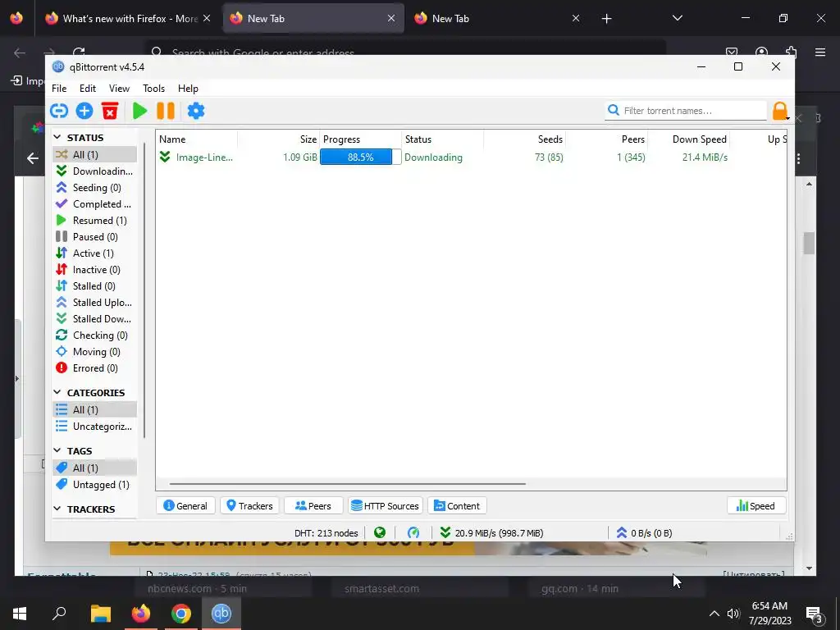This screenshot has width=840, height=630.
Task: Sort by the Peers column header
Action: [x=607, y=139]
